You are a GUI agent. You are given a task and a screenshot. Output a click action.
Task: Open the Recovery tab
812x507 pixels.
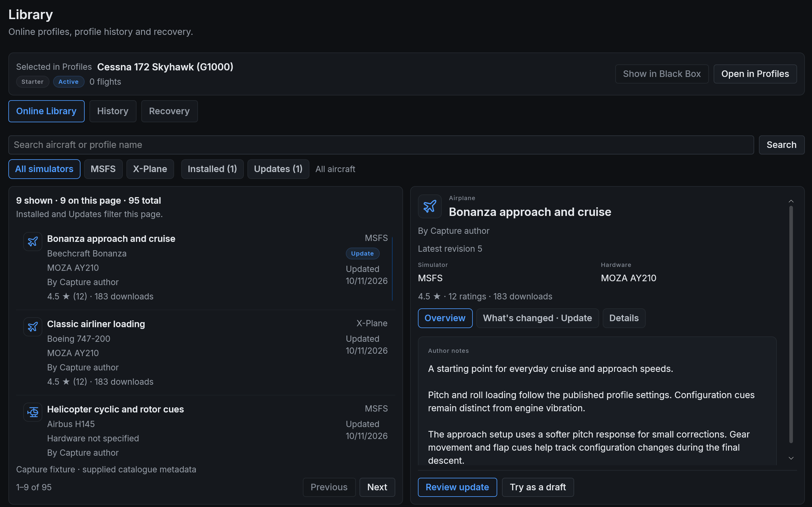click(169, 111)
